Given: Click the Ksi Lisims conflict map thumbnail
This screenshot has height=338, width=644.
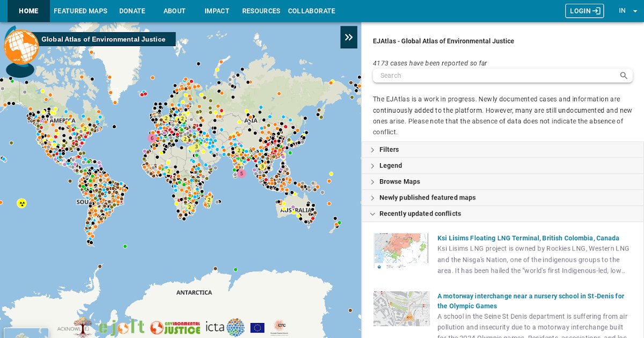Looking at the screenshot, I should coord(401,251).
